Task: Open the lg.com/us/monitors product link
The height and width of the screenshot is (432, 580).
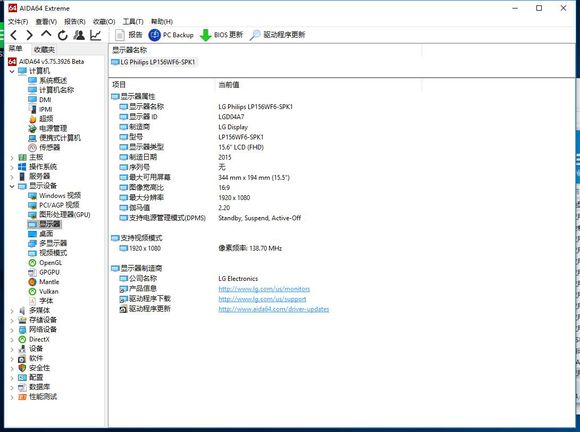Action: 264,289
